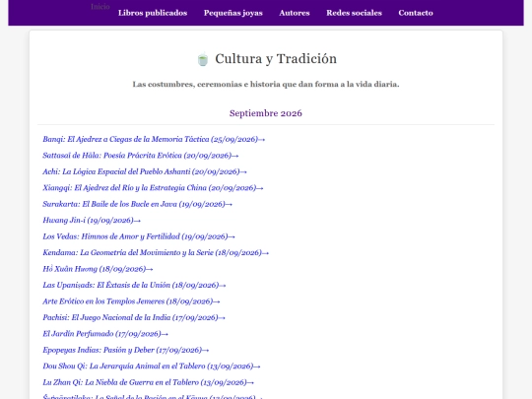Read Achi: La Lógica Espacial del Pueblo Ashanti

pos(145,171)
